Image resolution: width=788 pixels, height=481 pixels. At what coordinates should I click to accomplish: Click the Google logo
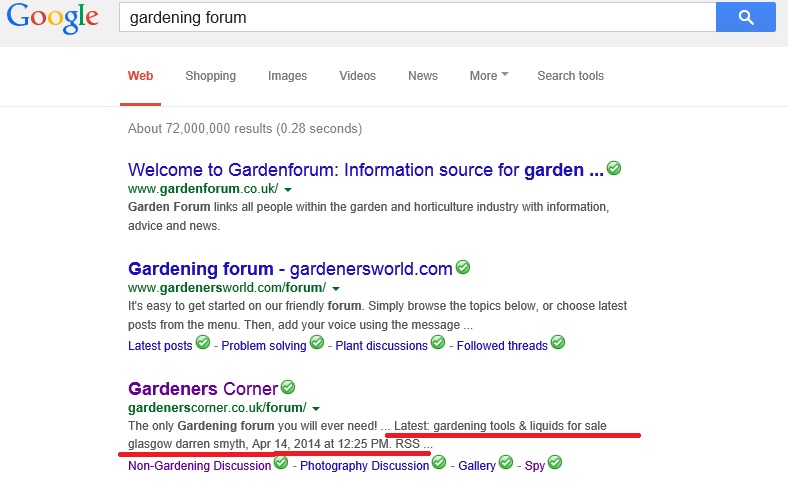coord(50,19)
